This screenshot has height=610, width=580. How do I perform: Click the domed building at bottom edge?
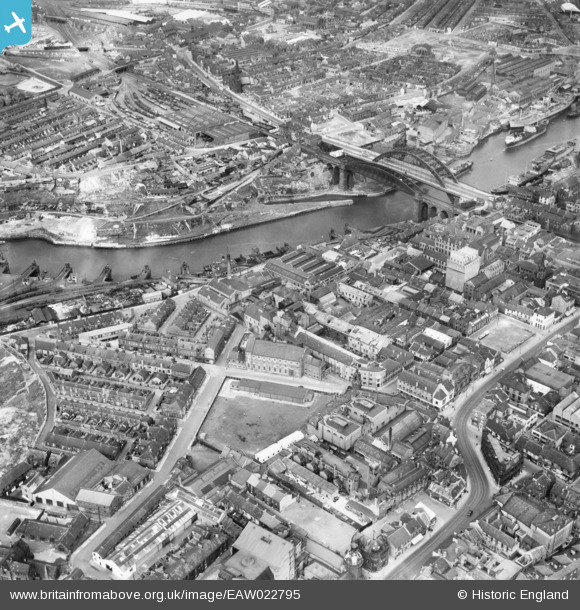(354, 560)
